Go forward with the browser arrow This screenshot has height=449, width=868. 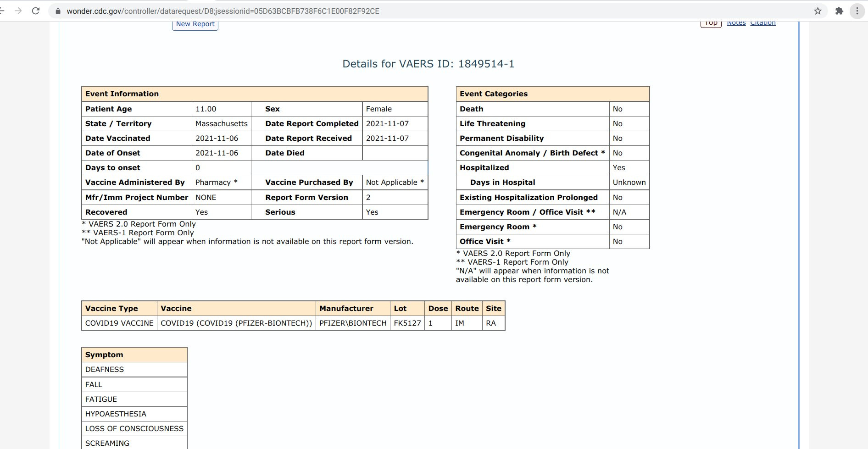(x=18, y=11)
